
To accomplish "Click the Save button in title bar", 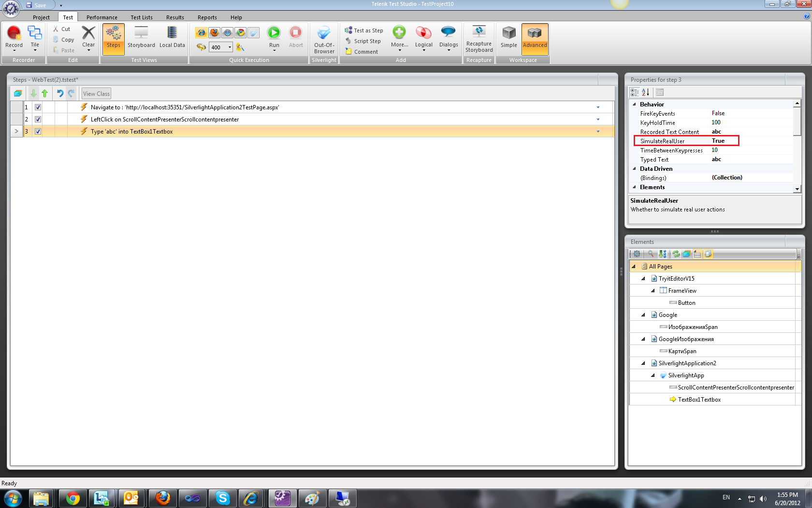I will click(x=36, y=5).
